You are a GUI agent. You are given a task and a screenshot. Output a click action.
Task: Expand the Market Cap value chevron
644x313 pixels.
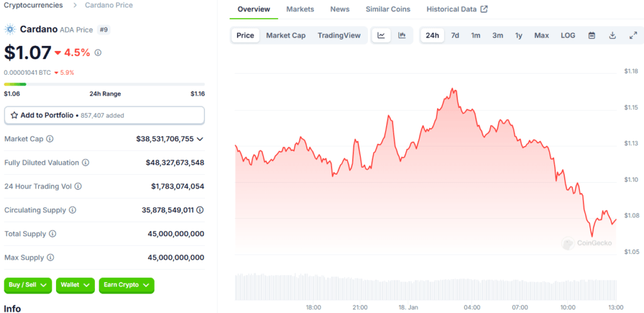(200, 139)
